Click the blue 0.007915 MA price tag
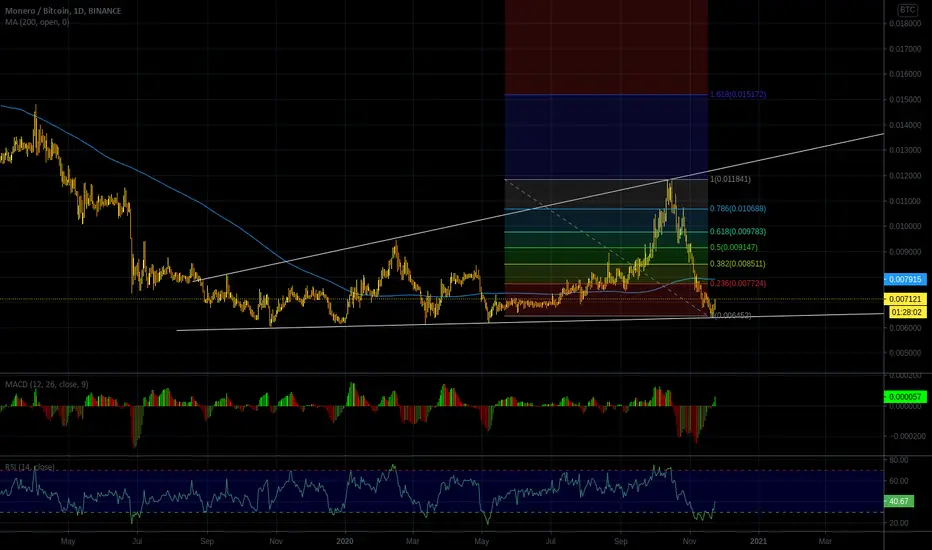 [x=905, y=279]
